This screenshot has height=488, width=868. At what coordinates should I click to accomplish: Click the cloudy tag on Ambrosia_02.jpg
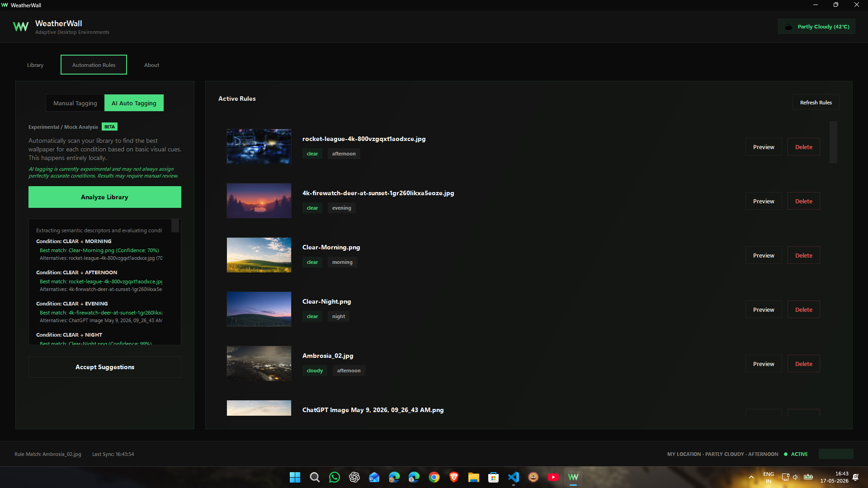coord(315,371)
